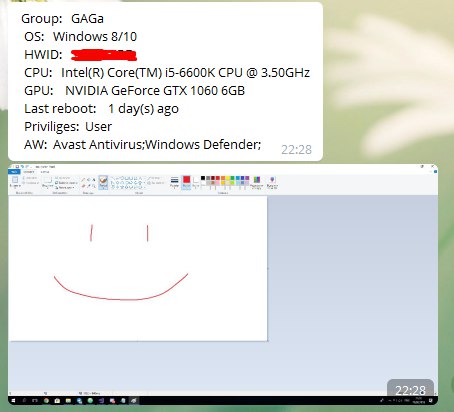
Task: Click the taskbar search icon
Action: 24,400
